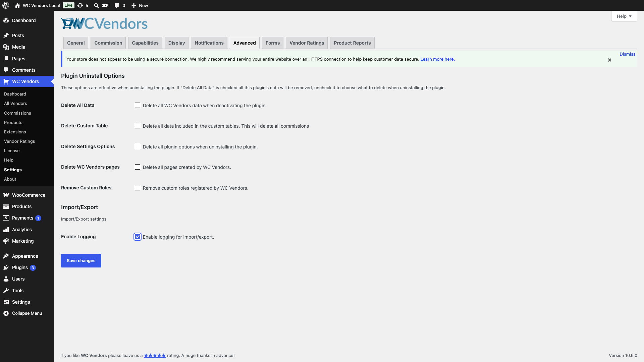Switch to the Display tab

pos(177,43)
